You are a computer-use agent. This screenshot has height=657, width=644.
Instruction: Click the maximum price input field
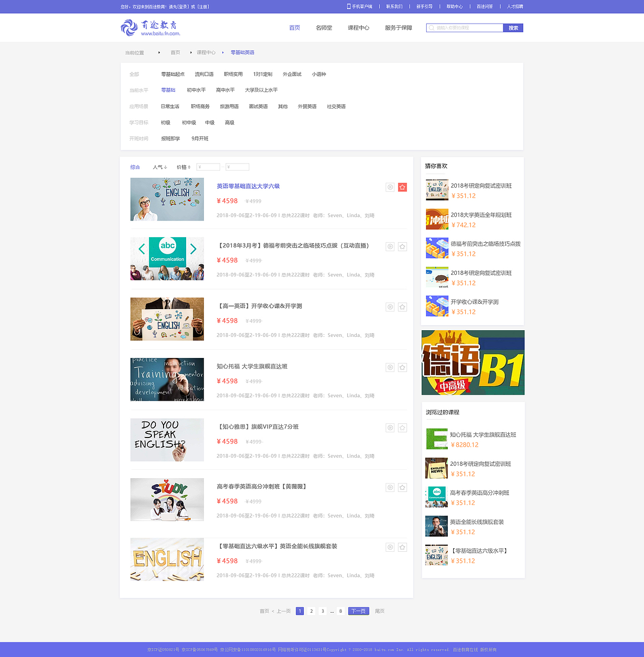(x=237, y=167)
